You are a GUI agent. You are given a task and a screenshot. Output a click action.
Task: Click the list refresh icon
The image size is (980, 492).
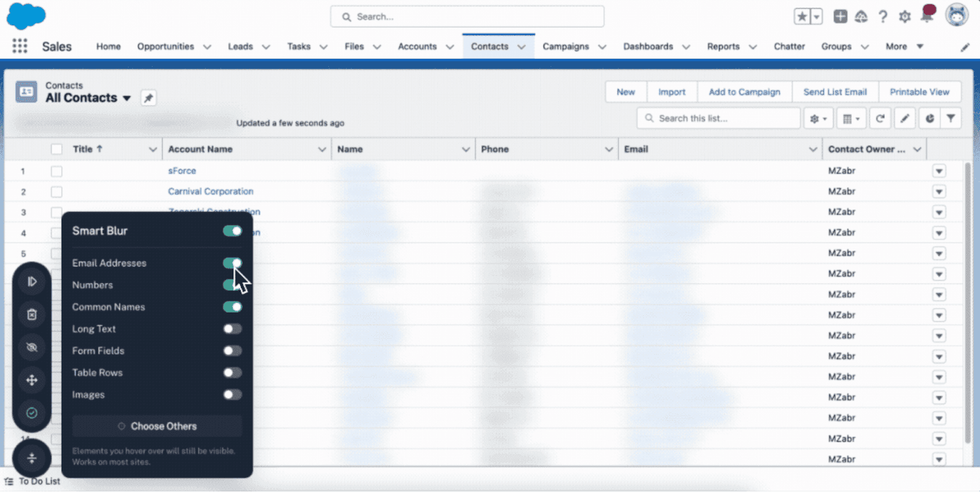click(x=880, y=119)
